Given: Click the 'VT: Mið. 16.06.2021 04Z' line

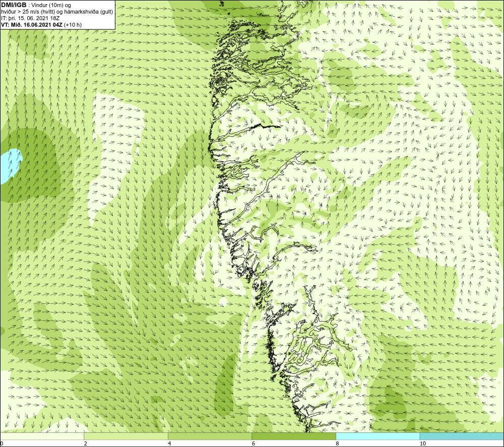Looking at the screenshot, I should click(x=32, y=24).
